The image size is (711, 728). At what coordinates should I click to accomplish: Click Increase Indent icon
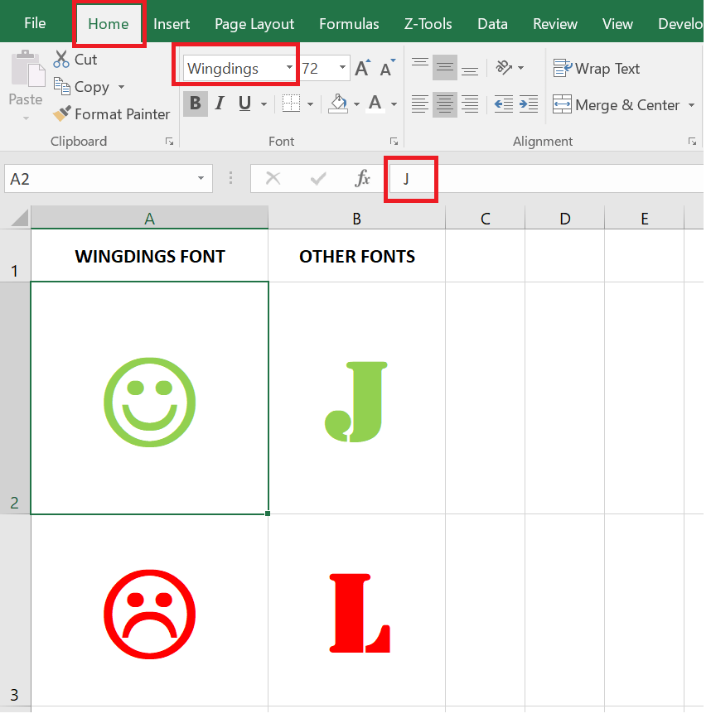point(529,104)
